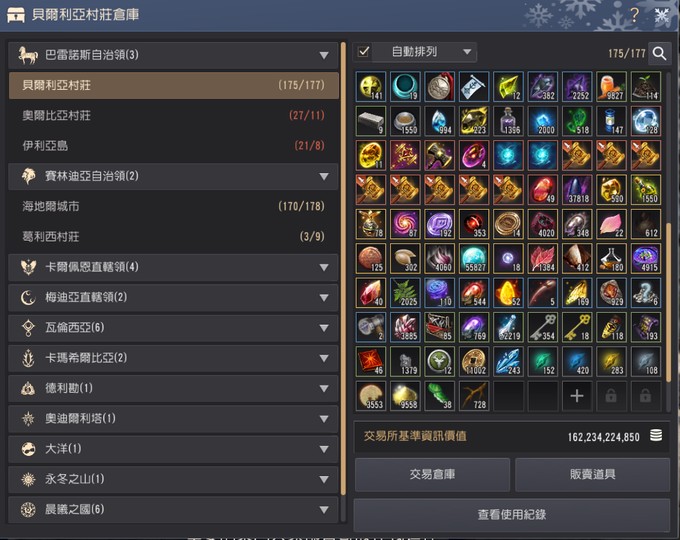The image size is (680, 540).
Task: Select the silver key item with count 354
Action: pos(543,327)
